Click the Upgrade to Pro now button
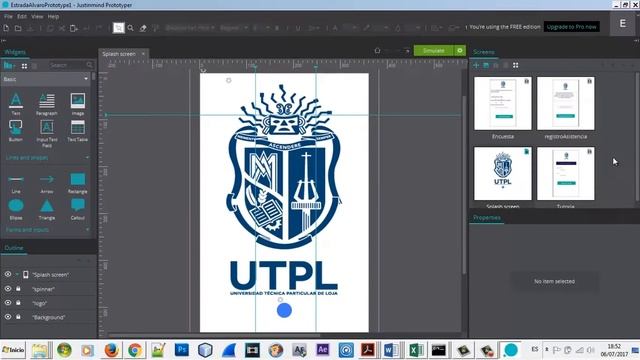 [x=571, y=27]
